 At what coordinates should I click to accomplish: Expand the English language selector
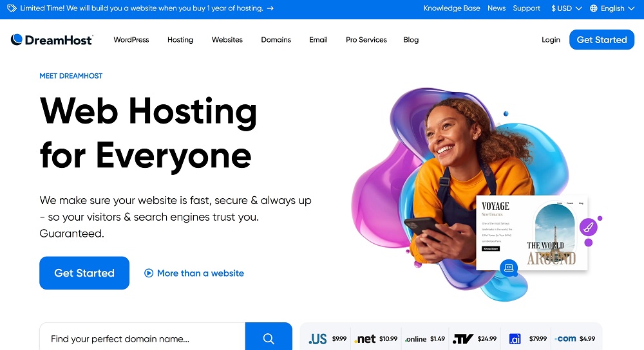coord(612,8)
